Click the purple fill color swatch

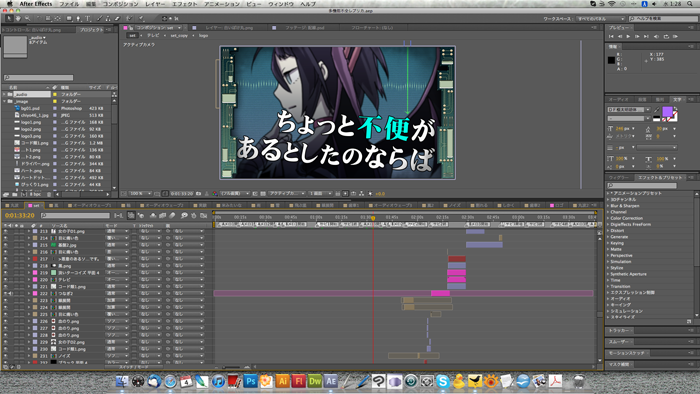click(x=667, y=112)
